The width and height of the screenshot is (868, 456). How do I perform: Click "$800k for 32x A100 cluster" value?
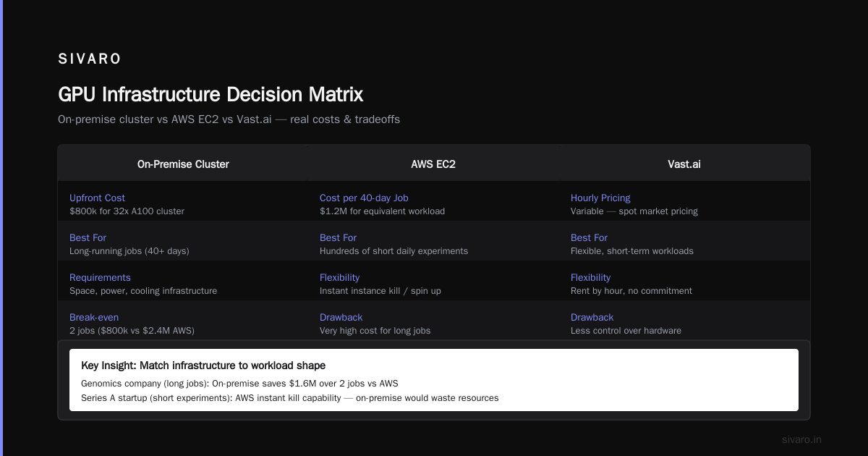tap(127, 211)
